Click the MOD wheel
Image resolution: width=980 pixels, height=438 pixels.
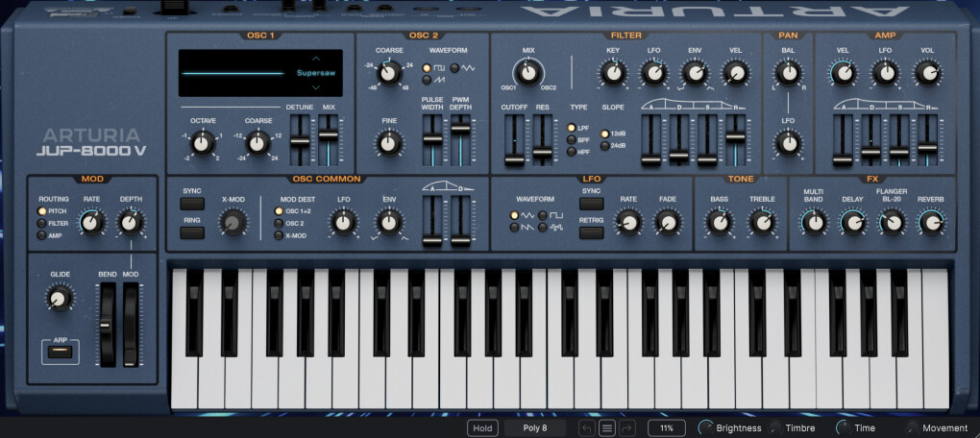130,325
